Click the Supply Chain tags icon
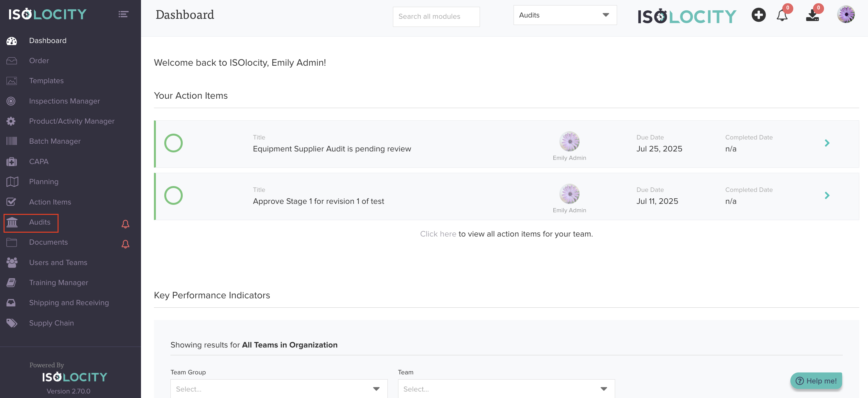The width and height of the screenshot is (868, 398). coord(11,323)
